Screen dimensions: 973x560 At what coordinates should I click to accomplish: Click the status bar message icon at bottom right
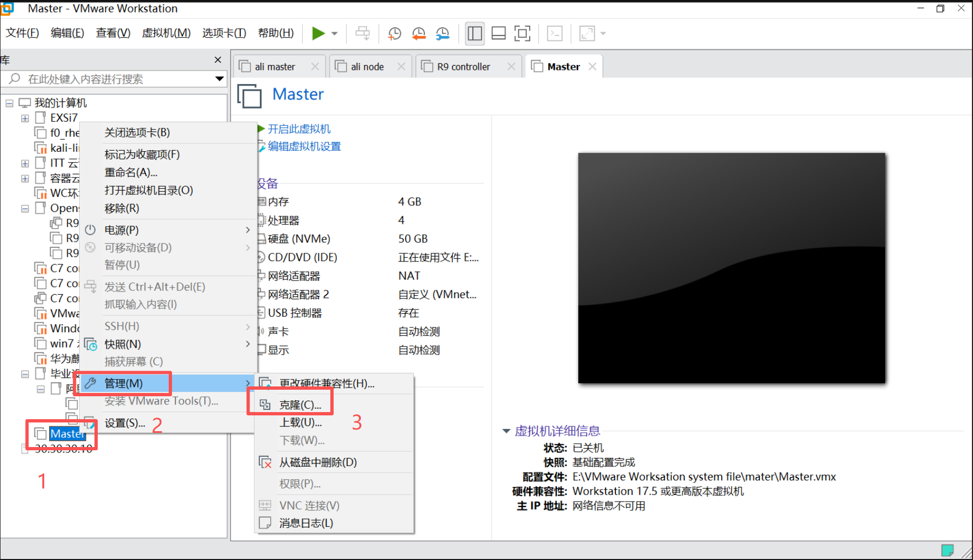[x=947, y=550]
